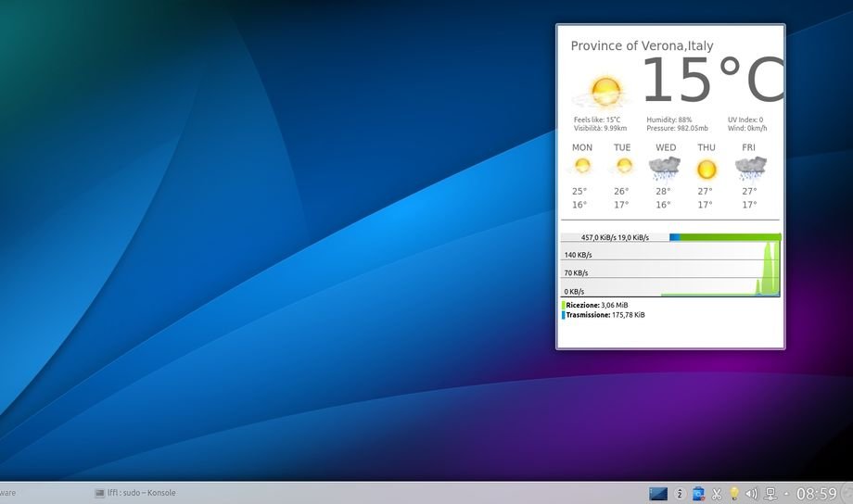Screen dimensions: 853x504
Task: Open the notifications counter showing 2
Action: tap(680, 494)
